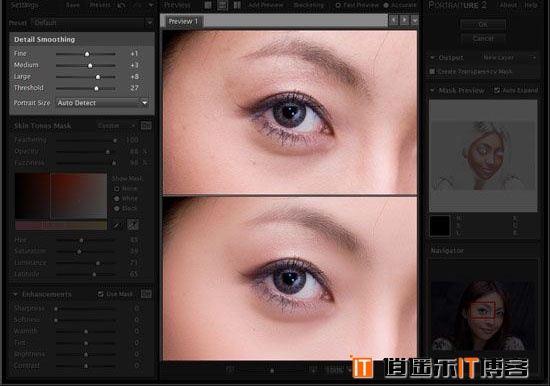Open the Preset Default dropdown
The height and width of the screenshot is (386, 550).
point(93,23)
